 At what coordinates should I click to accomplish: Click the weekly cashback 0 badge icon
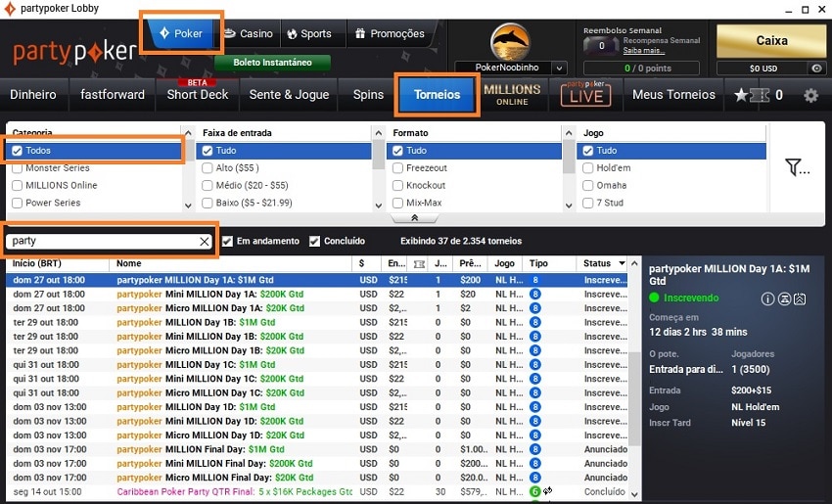pyautogui.click(x=601, y=46)
